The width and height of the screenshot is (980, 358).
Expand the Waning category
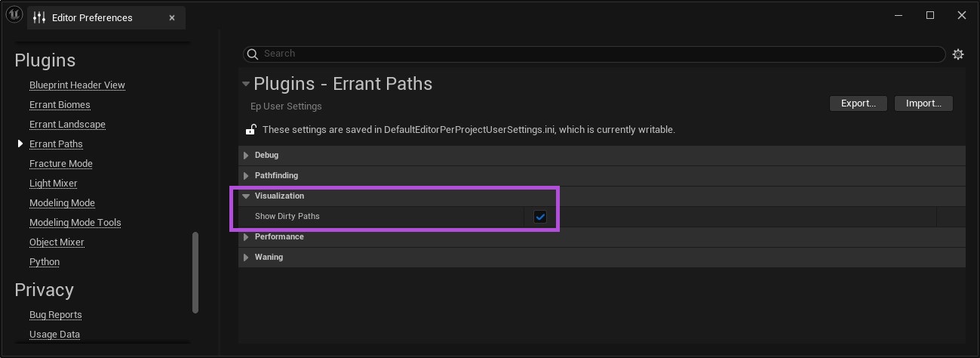[x=246, y=258]
